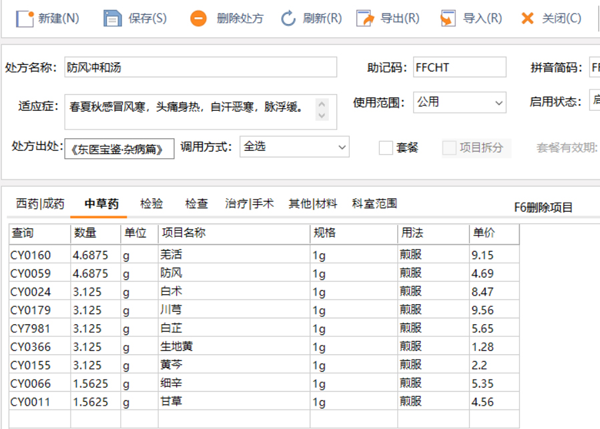This screenshot has width=600, height=429.
Task: Click the 用法 column header
Action: point(434,233)
